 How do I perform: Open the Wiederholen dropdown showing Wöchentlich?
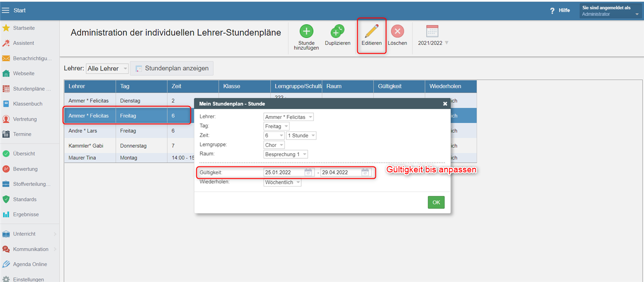pyautogui.click(x=282, y=182)
